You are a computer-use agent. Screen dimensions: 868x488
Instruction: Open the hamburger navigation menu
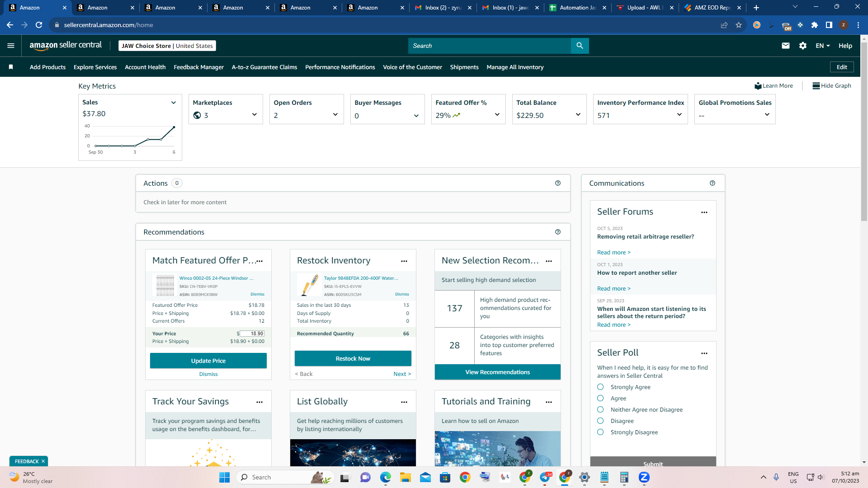[x=11, y=46]
